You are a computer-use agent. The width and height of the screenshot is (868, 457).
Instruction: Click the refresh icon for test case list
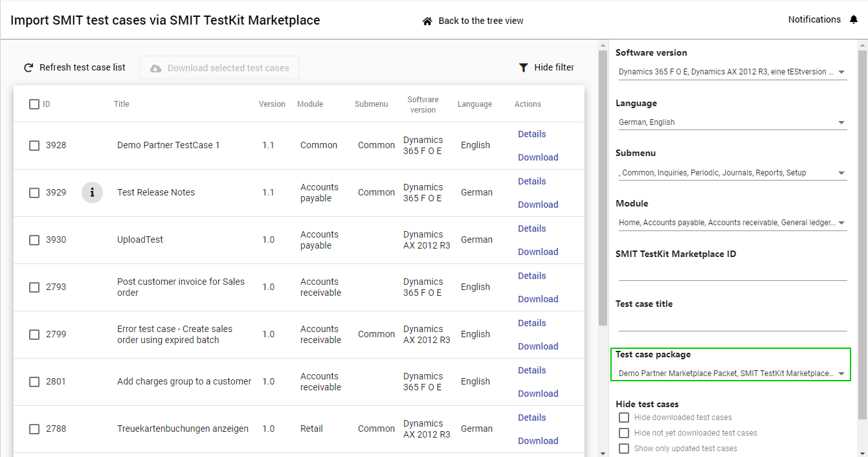(x=28, y=68)
